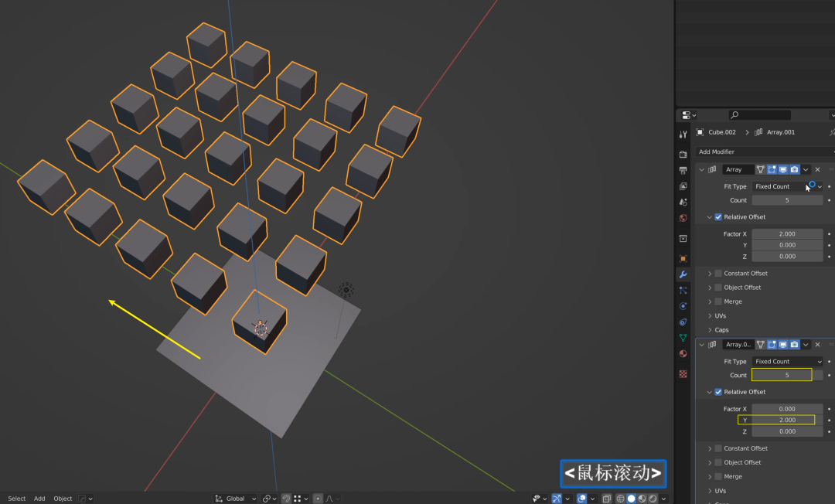835x504 pixels.
Task: Toggle Array.0... modifier on-cage display
Action: 761,344
